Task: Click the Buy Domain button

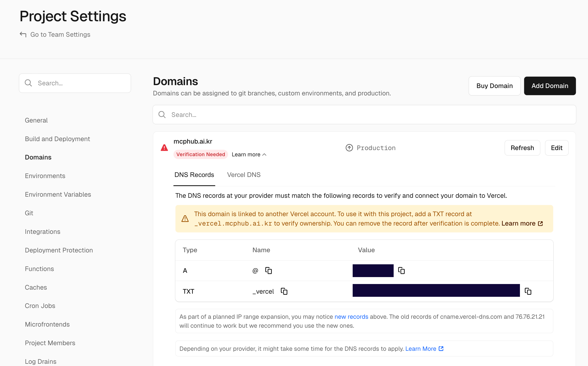Action: tap(494, 86)
